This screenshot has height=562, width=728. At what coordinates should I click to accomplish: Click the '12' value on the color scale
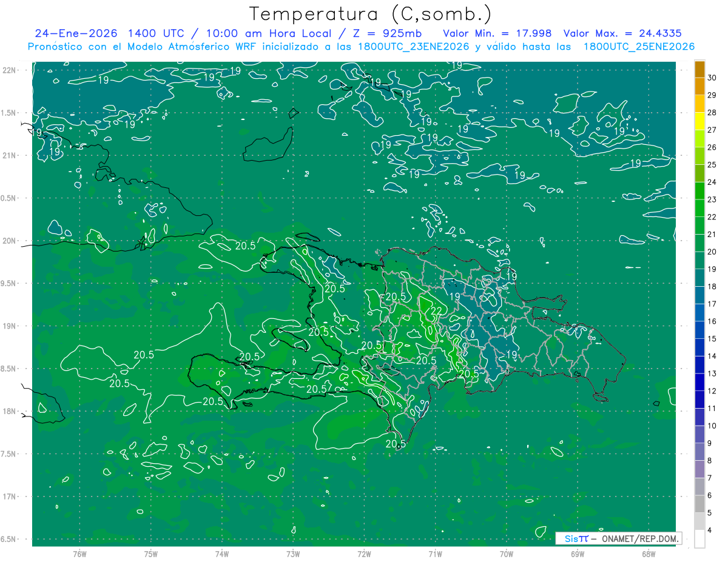[712, 391]
